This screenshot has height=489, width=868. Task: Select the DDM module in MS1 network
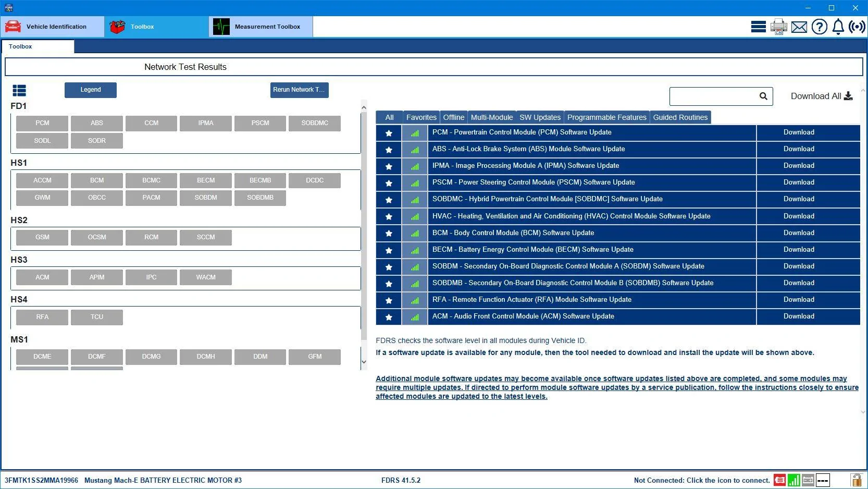click(261, 357)
